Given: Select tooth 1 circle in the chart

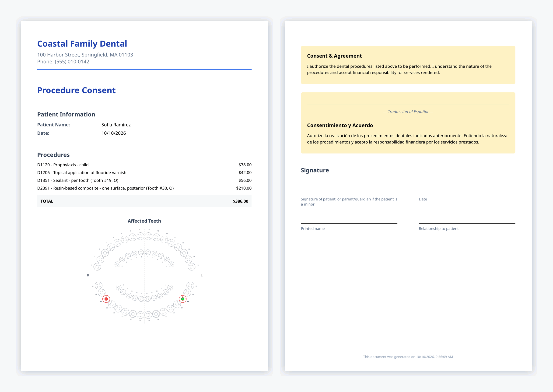Looking at the screenshot, I should coord(97,267).
